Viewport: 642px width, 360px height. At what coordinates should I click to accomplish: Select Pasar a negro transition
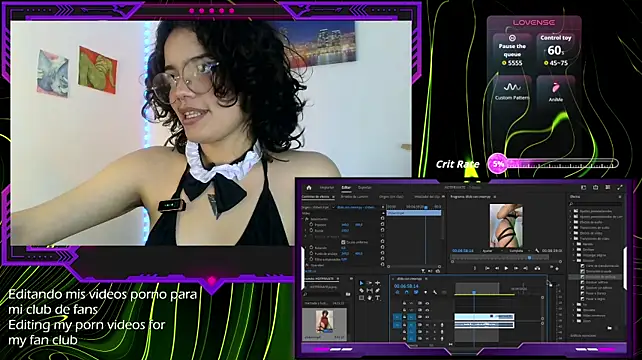[x=595, y=299]
